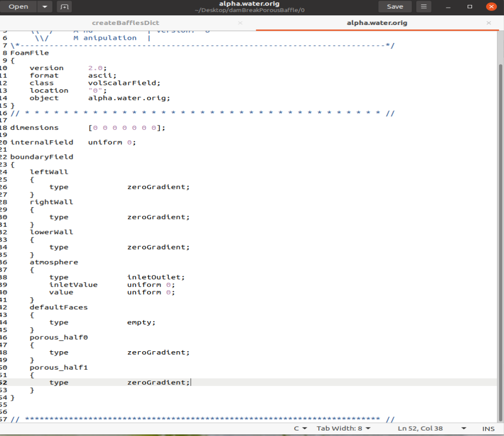504x436 pixels.
Task: Create a new document with the toolbar icon
Action: tap(65, 7)
